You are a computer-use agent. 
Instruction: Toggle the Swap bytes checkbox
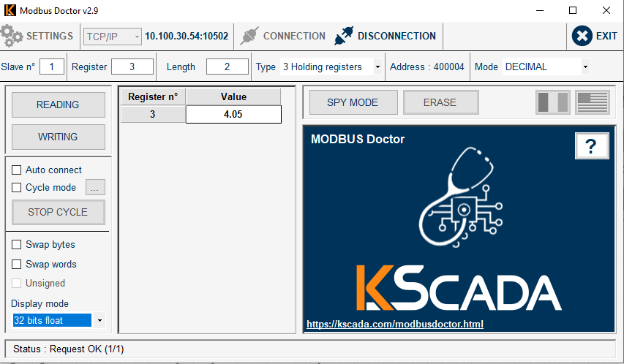click(x=17, y=245)
